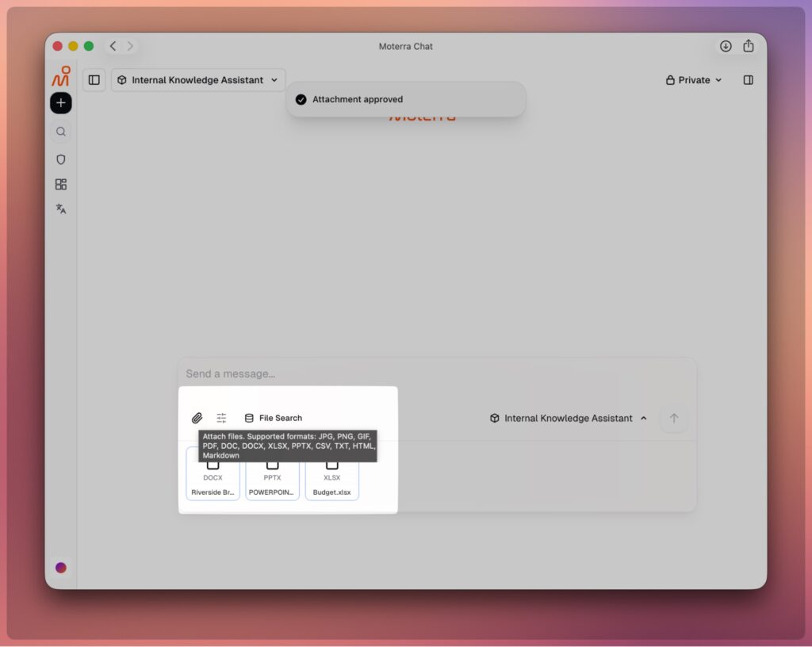
Task: Select the Riverside DOCX attachment
Action: tap(213, 474)
